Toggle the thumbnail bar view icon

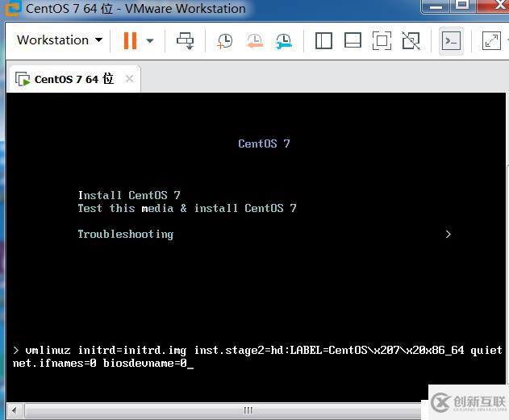point(353,40)
